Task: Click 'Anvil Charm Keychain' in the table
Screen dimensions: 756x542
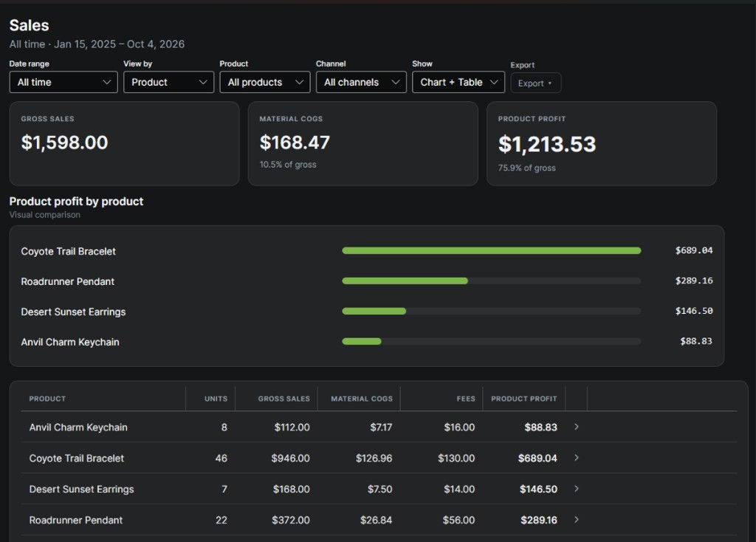Action: pos(78,428)
